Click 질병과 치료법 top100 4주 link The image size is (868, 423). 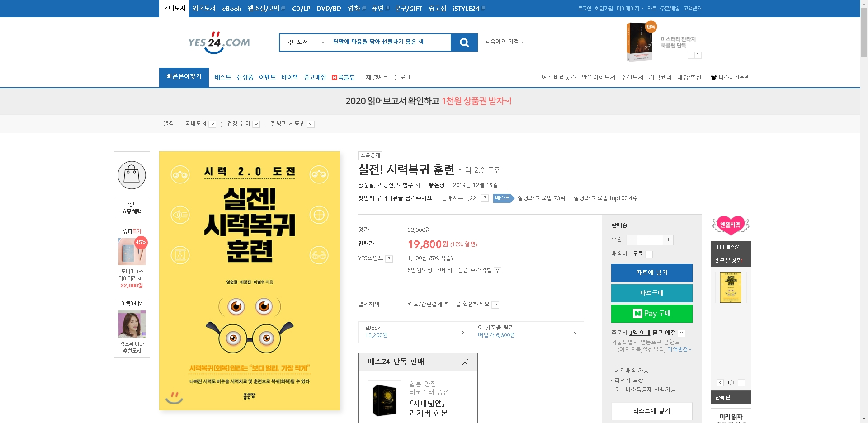605,198
